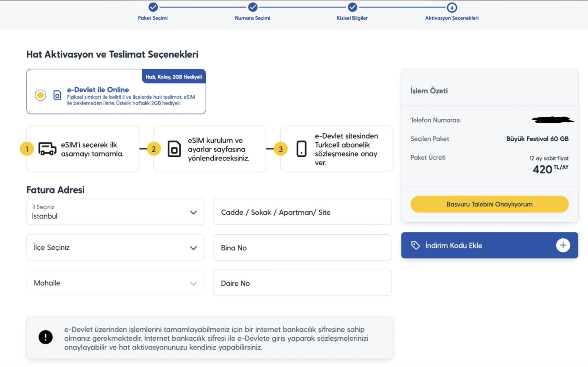Click the Numara Seçimi checkmark step

click(x=253, y=7)
